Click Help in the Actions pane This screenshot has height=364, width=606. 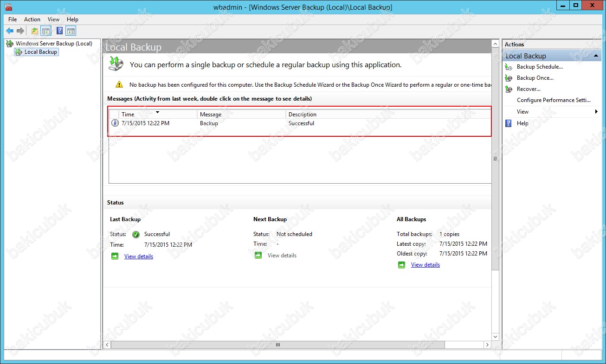click(x=522, y=123)
